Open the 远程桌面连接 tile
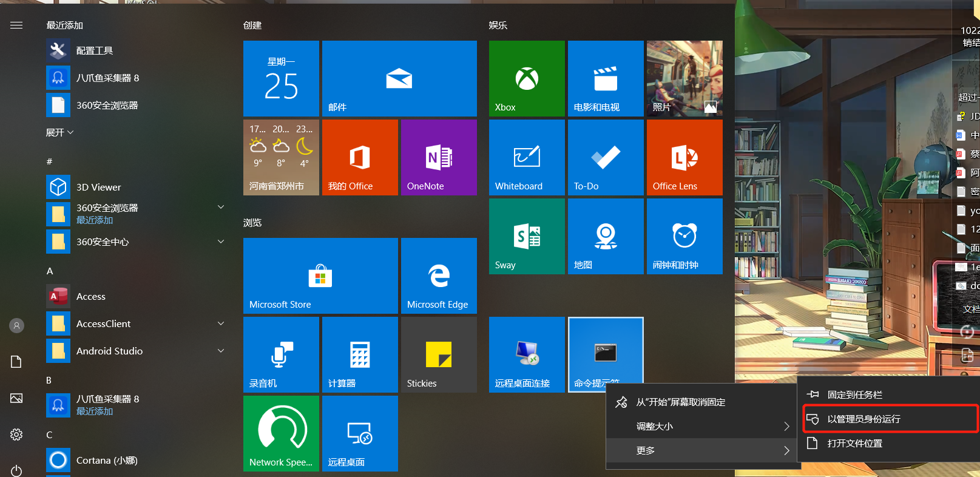 [x=527, y=354]
